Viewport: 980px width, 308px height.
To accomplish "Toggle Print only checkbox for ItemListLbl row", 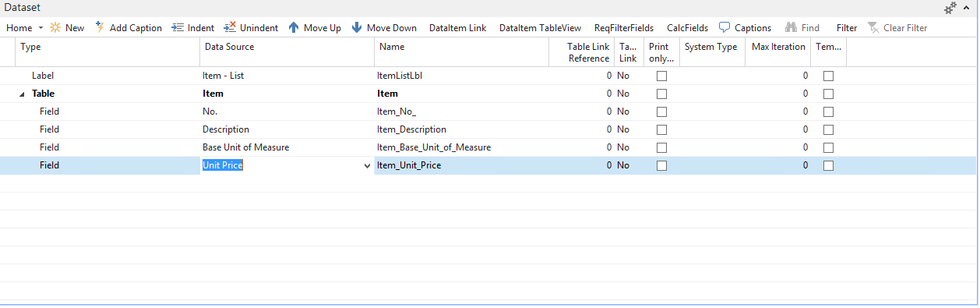I will pyautogui.click(x=662, y=76).
